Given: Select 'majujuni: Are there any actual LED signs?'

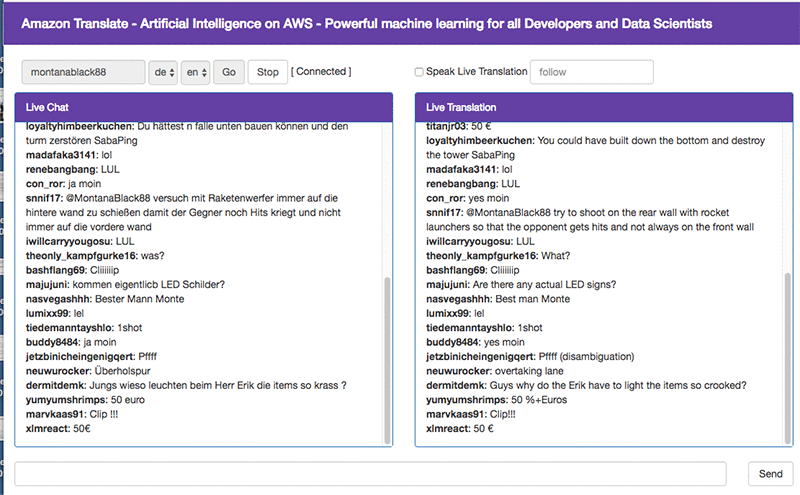Looking at the screenshot, I should click(521, 284).
